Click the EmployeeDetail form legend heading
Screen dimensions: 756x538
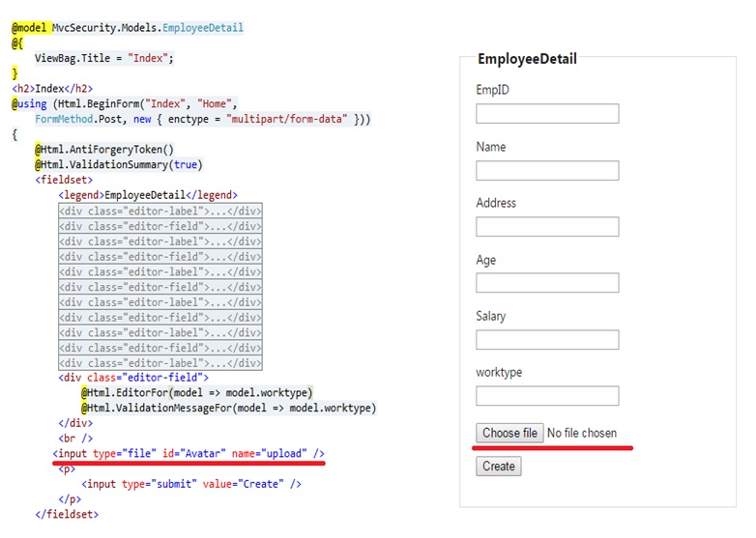[527, 59]
